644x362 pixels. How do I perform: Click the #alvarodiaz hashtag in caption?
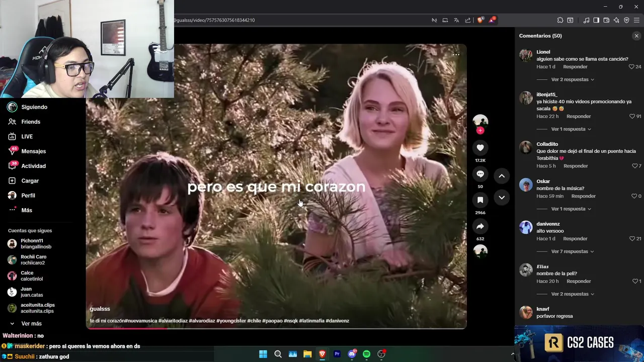click(x=202, y=321)
